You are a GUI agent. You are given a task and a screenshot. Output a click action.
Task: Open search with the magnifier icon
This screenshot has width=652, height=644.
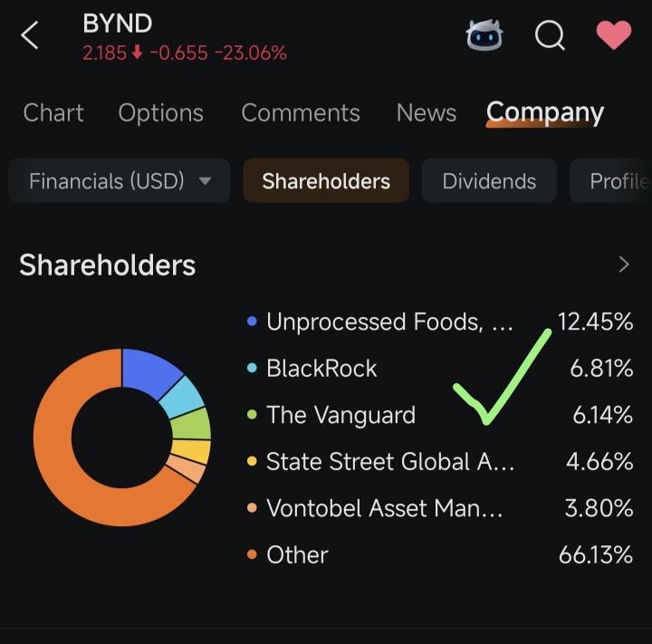click(x=550, y=35)
